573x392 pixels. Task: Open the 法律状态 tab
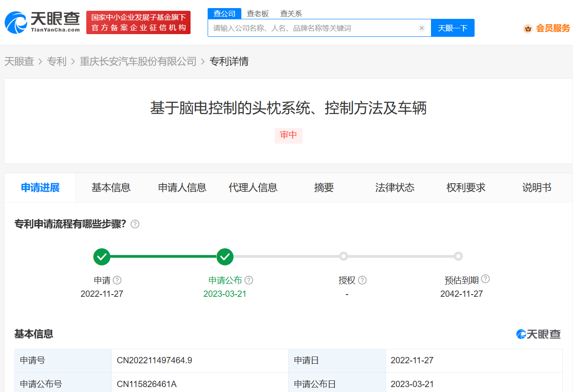click(395, 188)
